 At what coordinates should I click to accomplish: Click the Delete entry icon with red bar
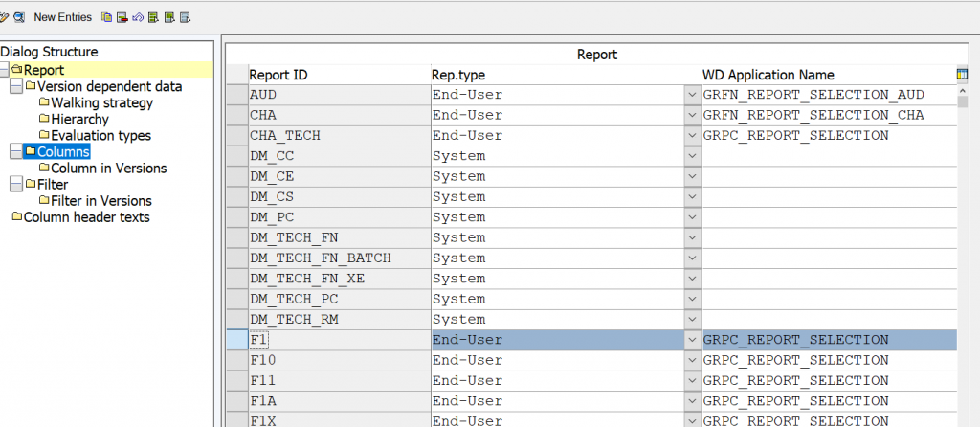tap(122, 17)
